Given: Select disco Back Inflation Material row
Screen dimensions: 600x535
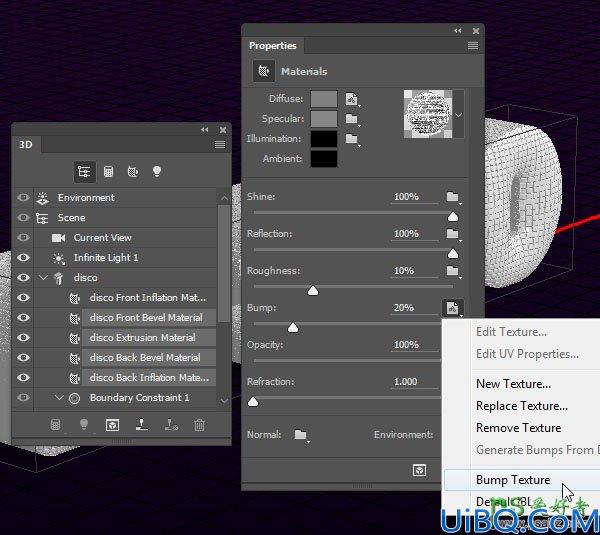Looking at the screenshot, I should [148, 377].
